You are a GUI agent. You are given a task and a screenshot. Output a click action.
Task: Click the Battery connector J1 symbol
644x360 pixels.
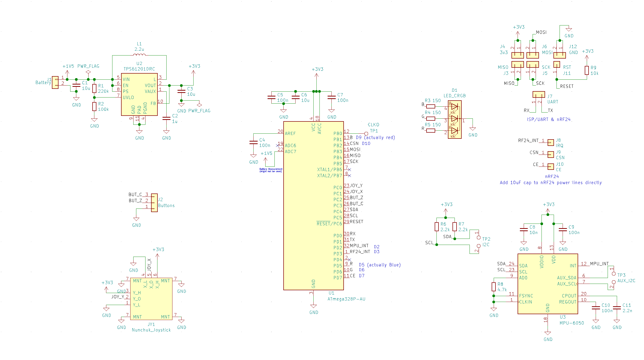pos(55,82)
